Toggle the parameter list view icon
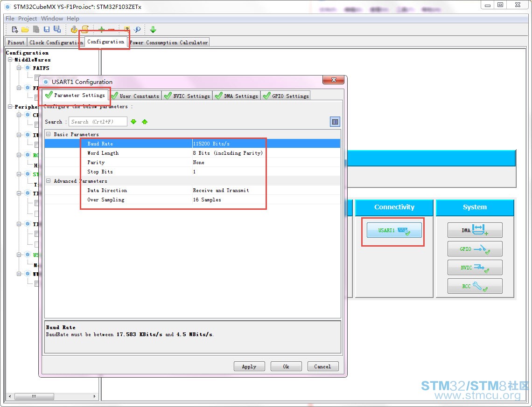Image resolution: width=532 pixels, height=407 pixels. tap(335, 122)
